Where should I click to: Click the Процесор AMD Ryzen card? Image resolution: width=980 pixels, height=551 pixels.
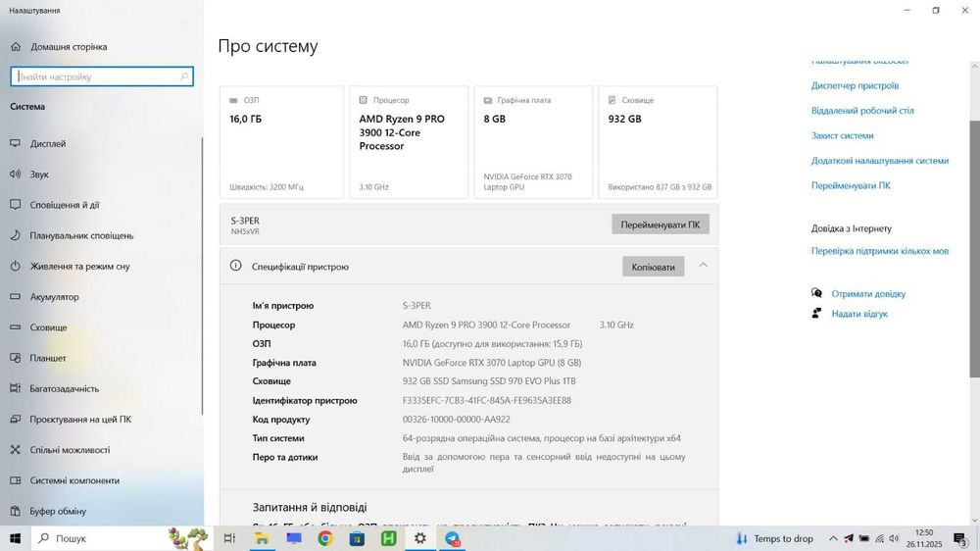coord(409,142)
